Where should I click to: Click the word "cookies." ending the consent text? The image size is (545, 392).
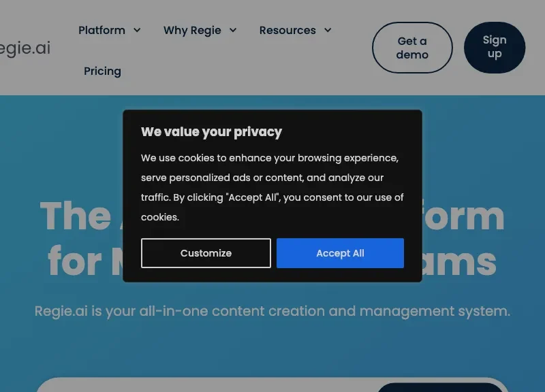[x=160, y=217]
